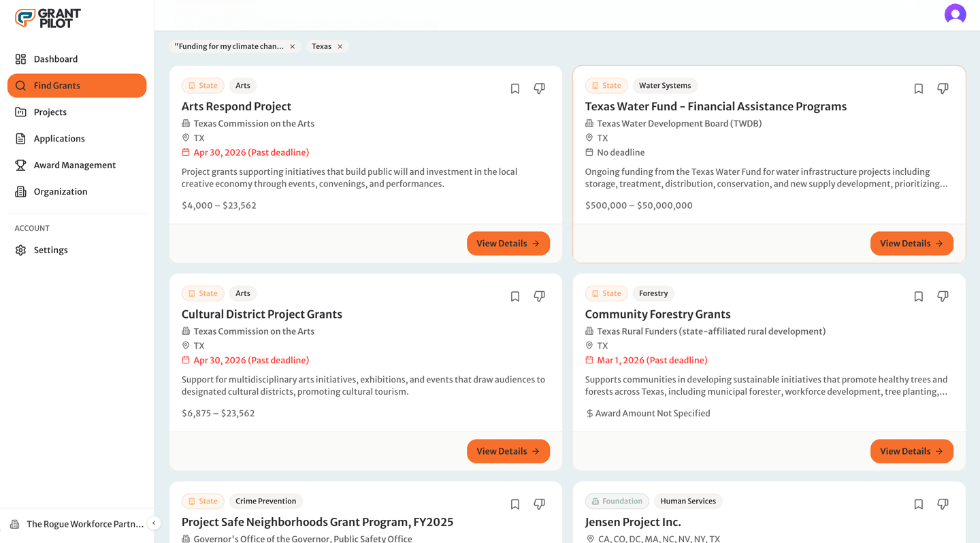Open Settings under Account

click(77, 250)
